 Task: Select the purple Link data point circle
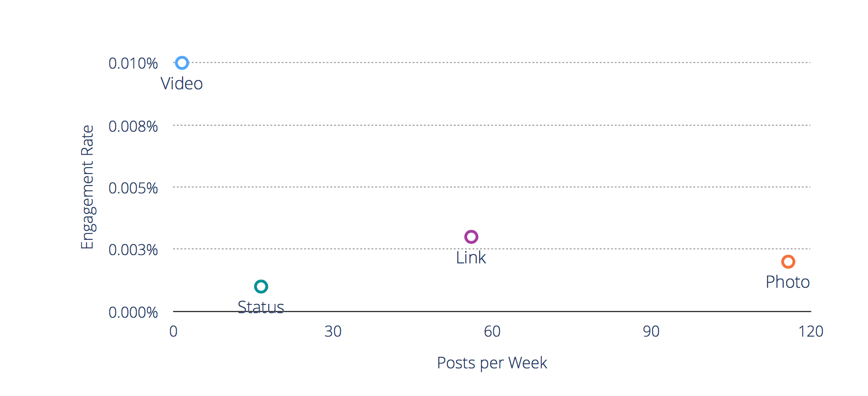(471, 237)
